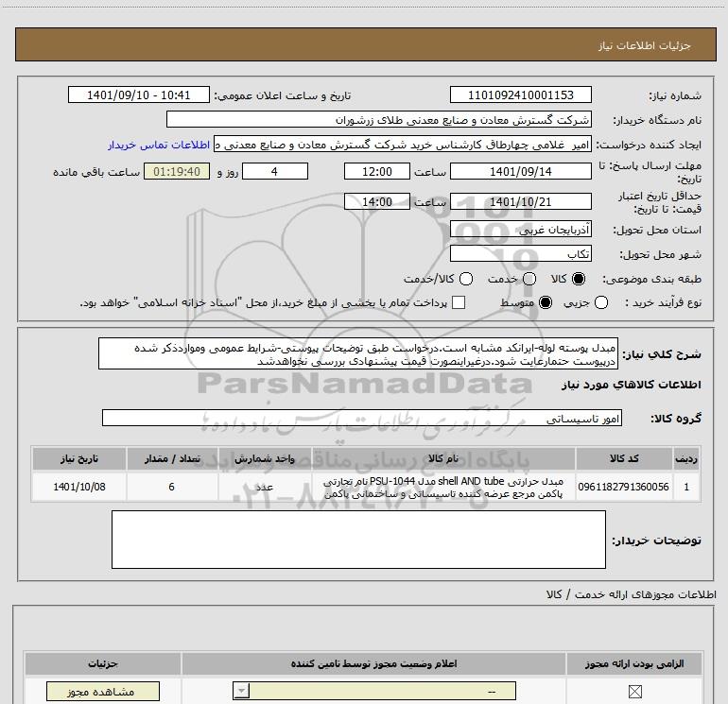Viewport: 728px width, 704px height.
Task: Toggle the mandatory permit checkbox
Action: click(x=634, y=692)
